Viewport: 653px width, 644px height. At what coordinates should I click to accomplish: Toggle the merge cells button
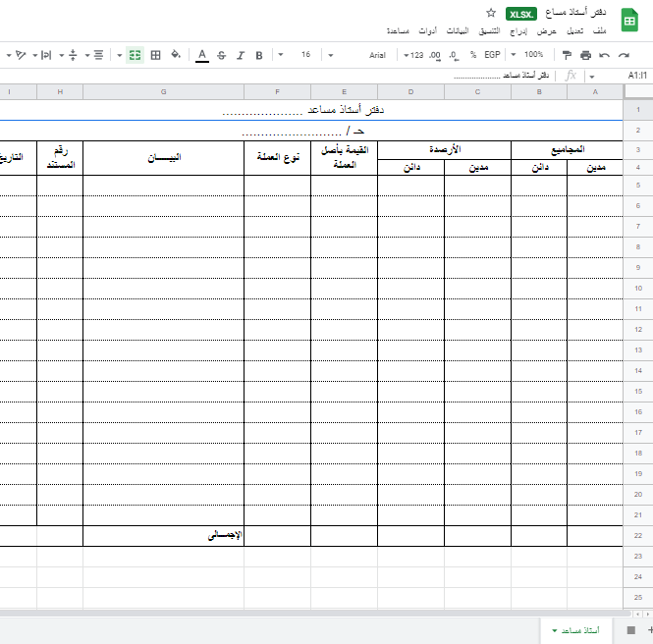click(x=136, y=55)
